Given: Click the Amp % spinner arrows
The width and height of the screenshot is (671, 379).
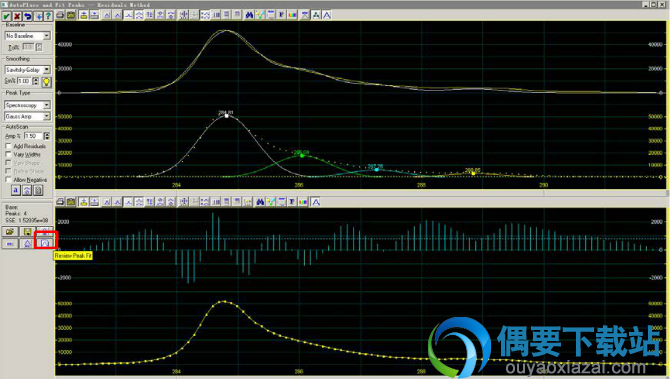Looking at the screenshot, I should [x=47, y=136].
